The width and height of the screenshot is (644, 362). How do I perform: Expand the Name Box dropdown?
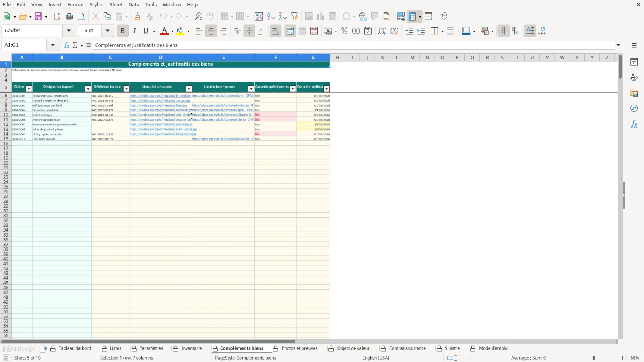[x=53, y=45]
